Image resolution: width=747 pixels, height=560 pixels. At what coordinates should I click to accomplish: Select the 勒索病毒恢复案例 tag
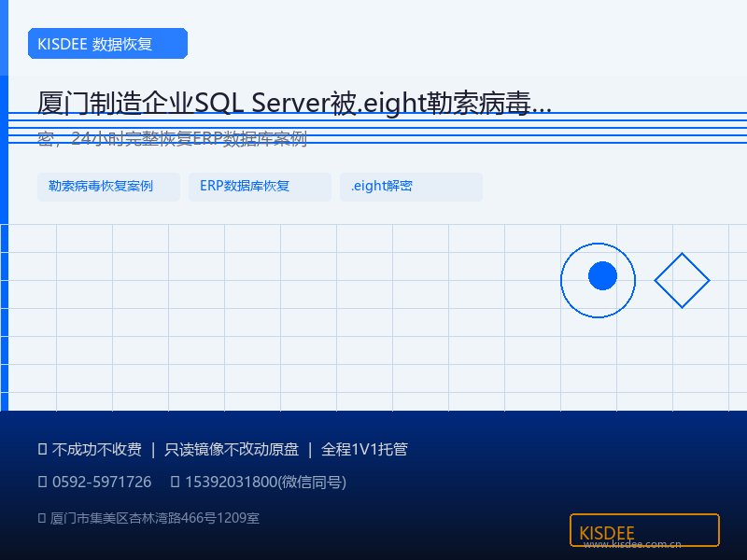[x=108, y=187]
